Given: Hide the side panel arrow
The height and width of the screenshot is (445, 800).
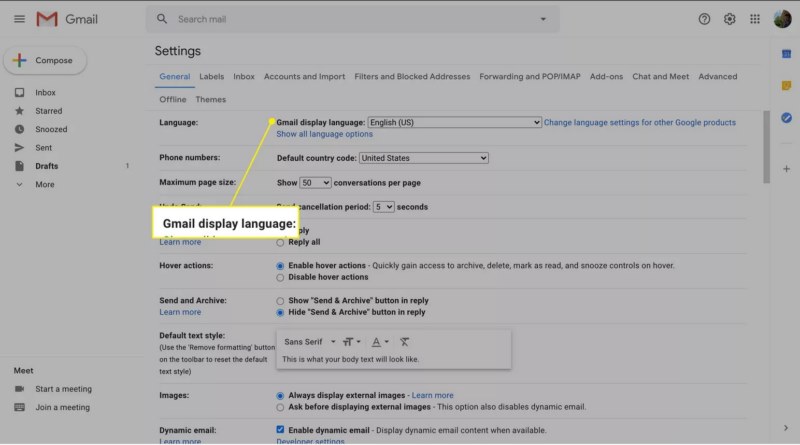Looking at the screenshot, I should point(786,428).
